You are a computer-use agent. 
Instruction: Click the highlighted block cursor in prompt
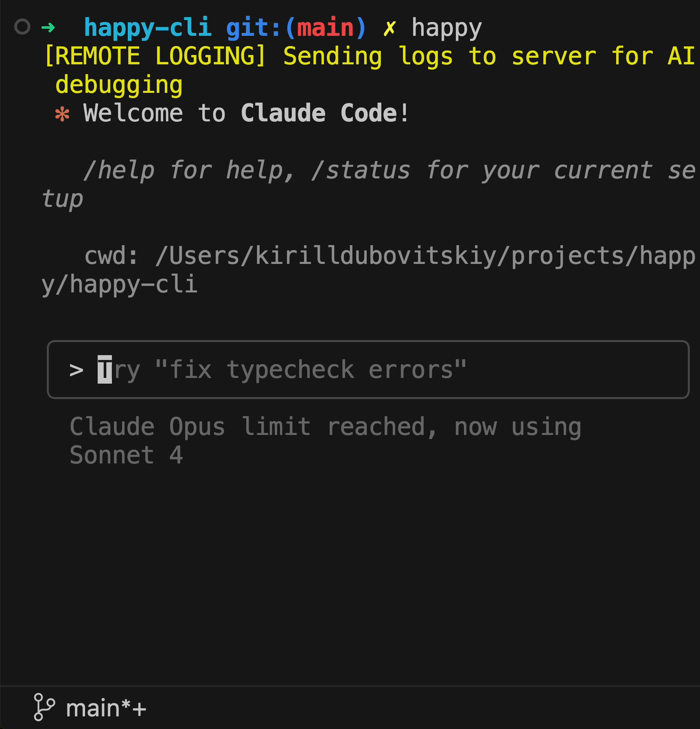[105, 370]
